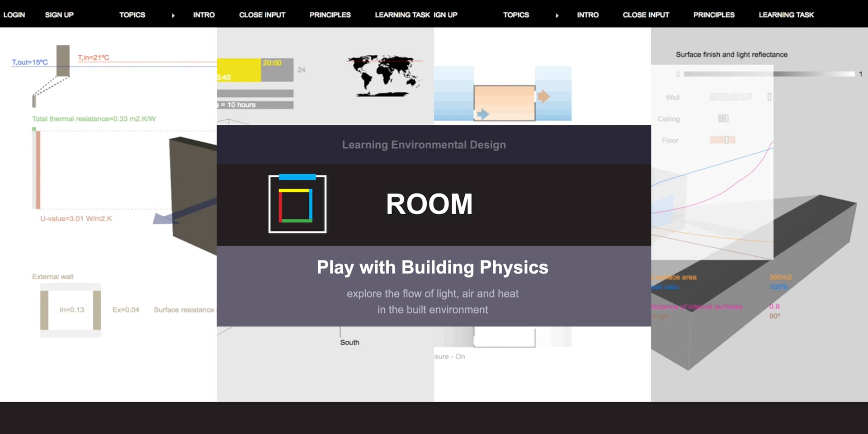
Task: Click the world map graphic
Action: 385,75
